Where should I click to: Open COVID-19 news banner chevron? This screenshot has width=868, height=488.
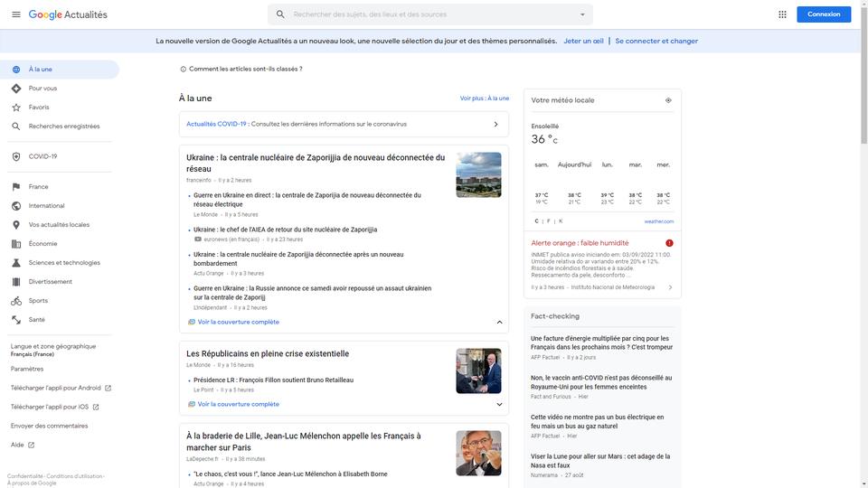click(x=496, y=125)
